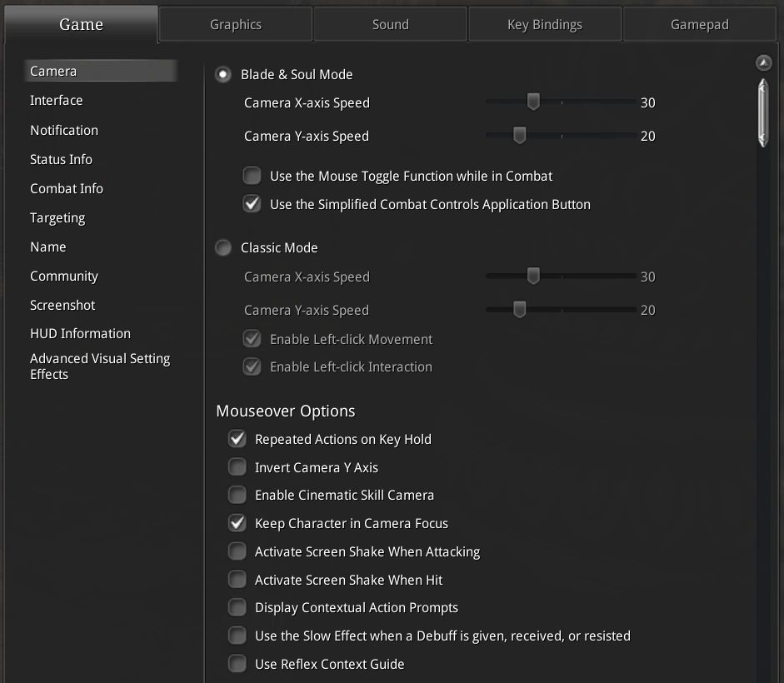784x683 pixels.
Task: Open the Key Bindings tab
Action: pyautogui.click(x=545, y=24)
